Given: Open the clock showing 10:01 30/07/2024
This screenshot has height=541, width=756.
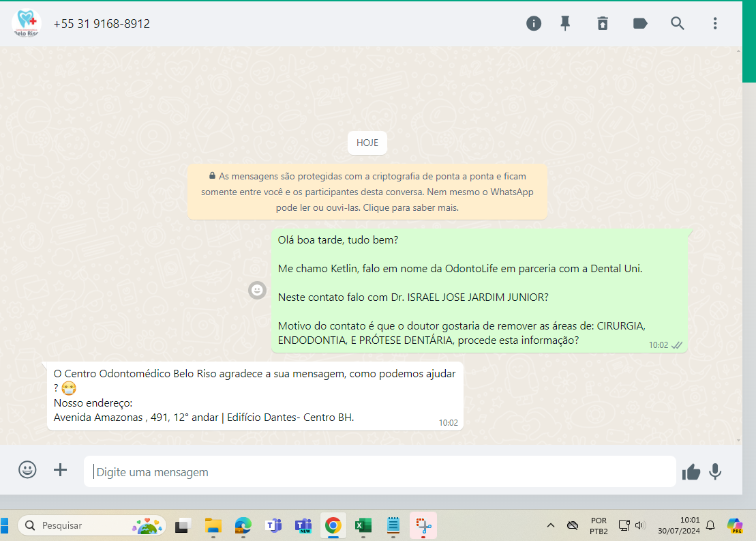Looking at the screenshot, I should point(679,525).
